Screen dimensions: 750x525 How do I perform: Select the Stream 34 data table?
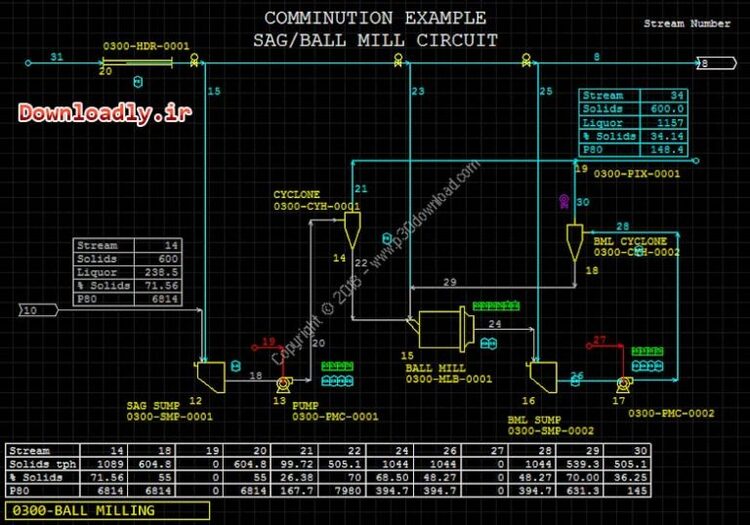coord(633,123)
